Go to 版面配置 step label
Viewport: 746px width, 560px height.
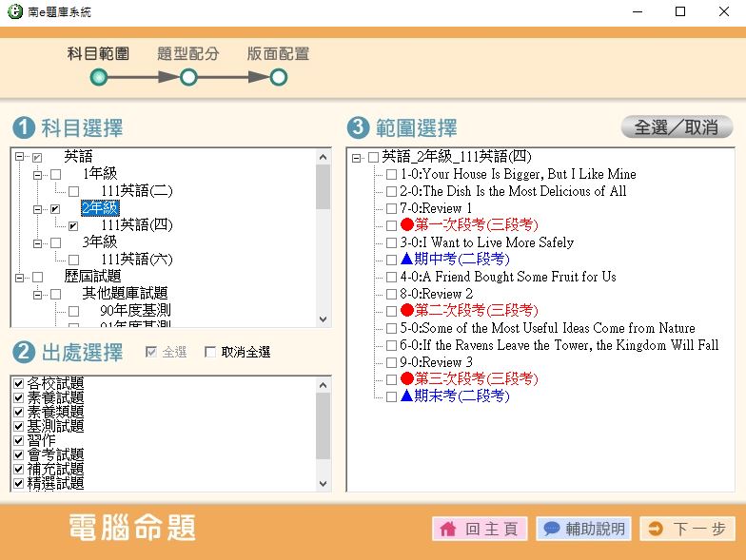(278, 53)
